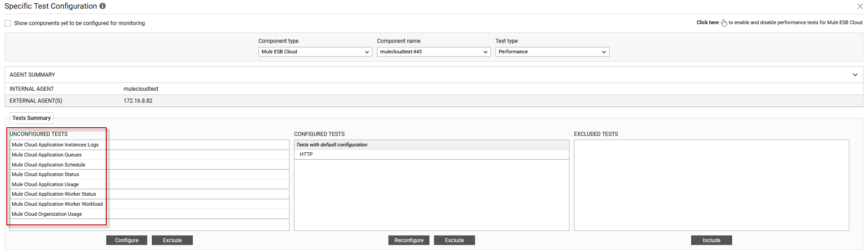This screenshot has width=868, height=250.
Task: Click the Excluded Tests list box
Action: tap(712, 185)
